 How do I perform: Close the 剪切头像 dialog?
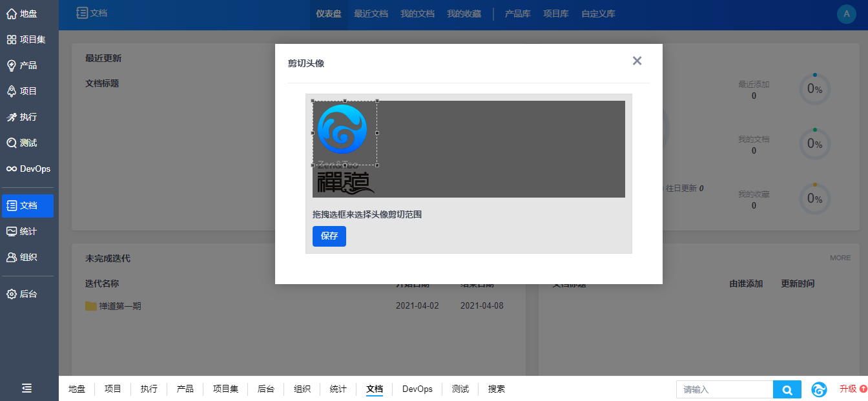[637, 61]
